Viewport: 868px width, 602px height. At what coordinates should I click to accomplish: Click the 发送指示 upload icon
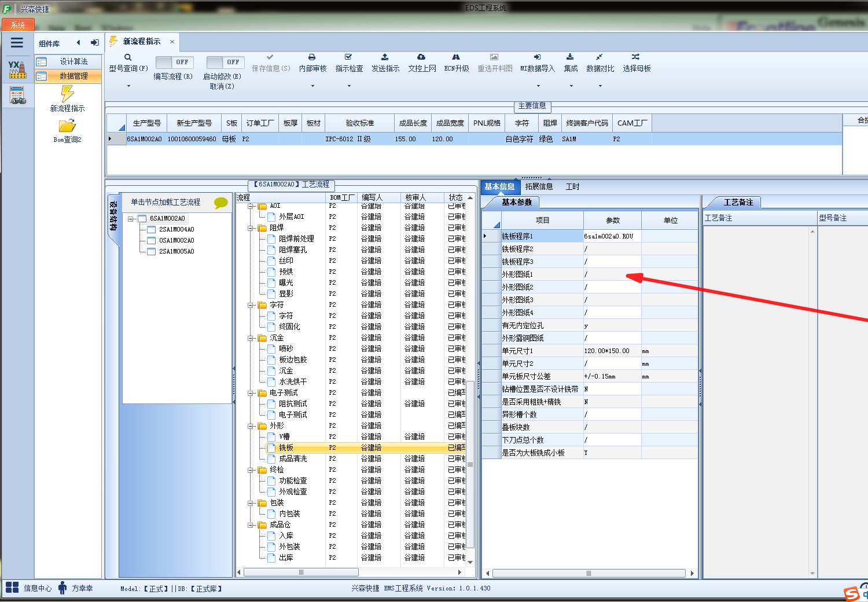coord(385,57)
